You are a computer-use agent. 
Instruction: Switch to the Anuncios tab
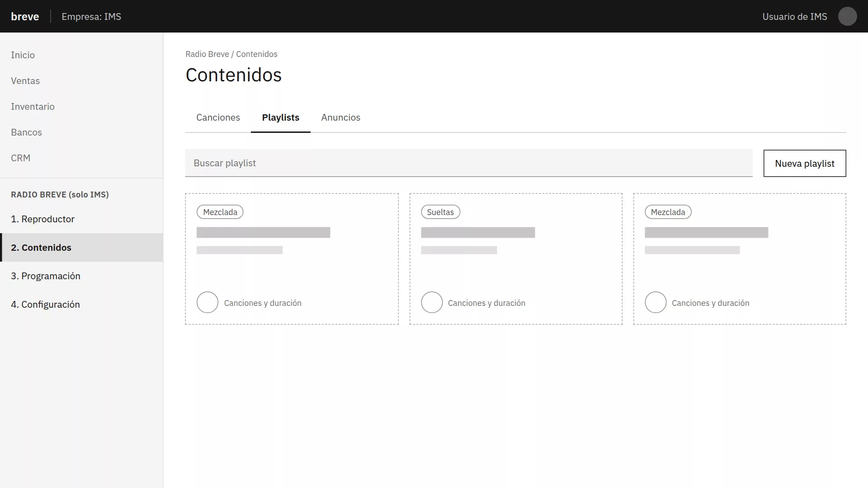coord(340,117)
